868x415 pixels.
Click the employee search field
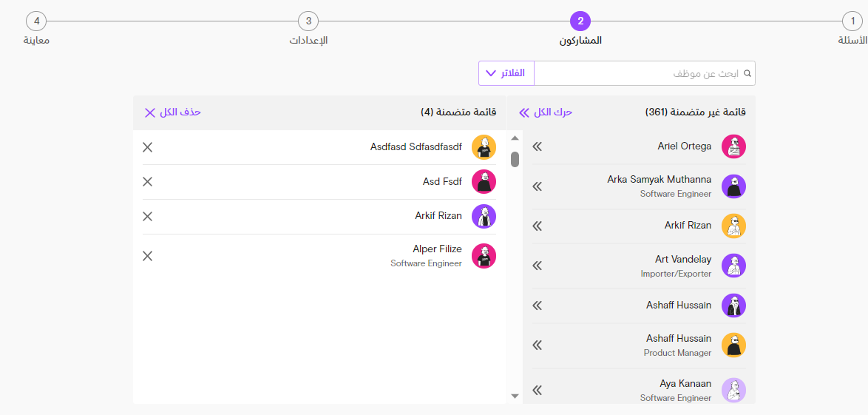click(x=645, y=73)
